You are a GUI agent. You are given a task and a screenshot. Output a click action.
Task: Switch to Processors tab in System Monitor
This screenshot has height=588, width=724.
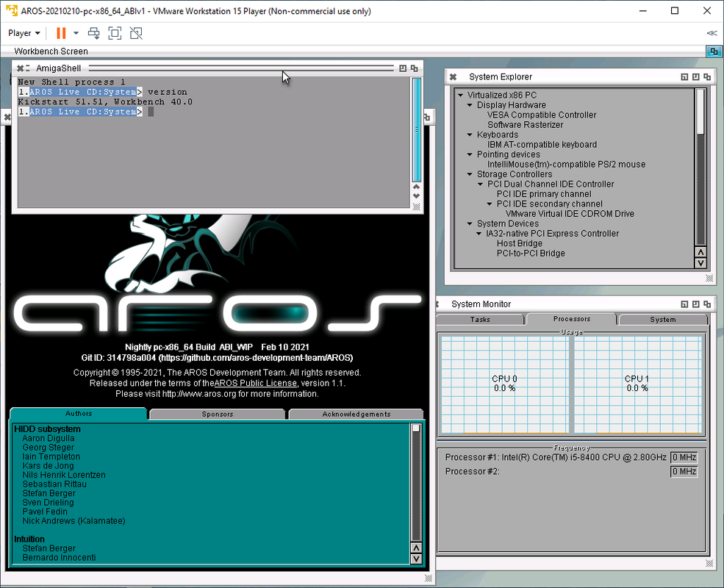(572, 319)
